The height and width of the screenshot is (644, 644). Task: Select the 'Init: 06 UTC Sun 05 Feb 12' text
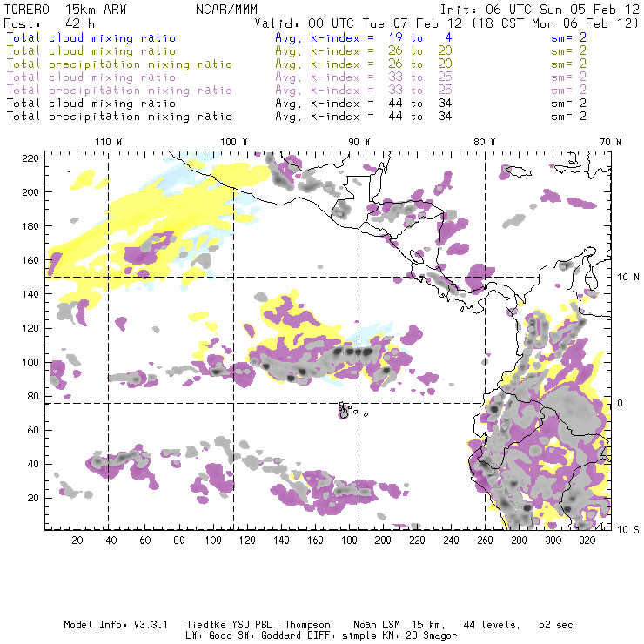(x=540, y=10)
